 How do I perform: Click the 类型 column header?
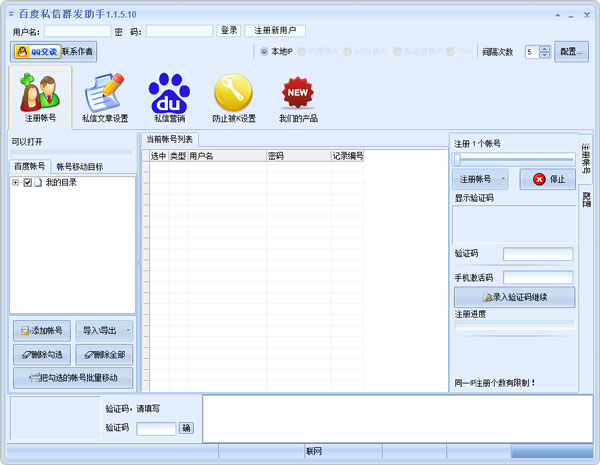pos(178,156)
